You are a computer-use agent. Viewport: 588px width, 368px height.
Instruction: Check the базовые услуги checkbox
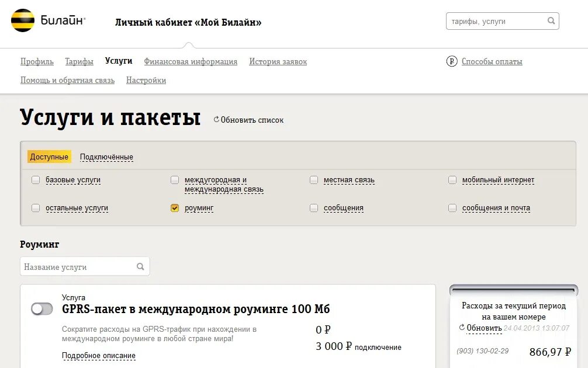[36, 180]
